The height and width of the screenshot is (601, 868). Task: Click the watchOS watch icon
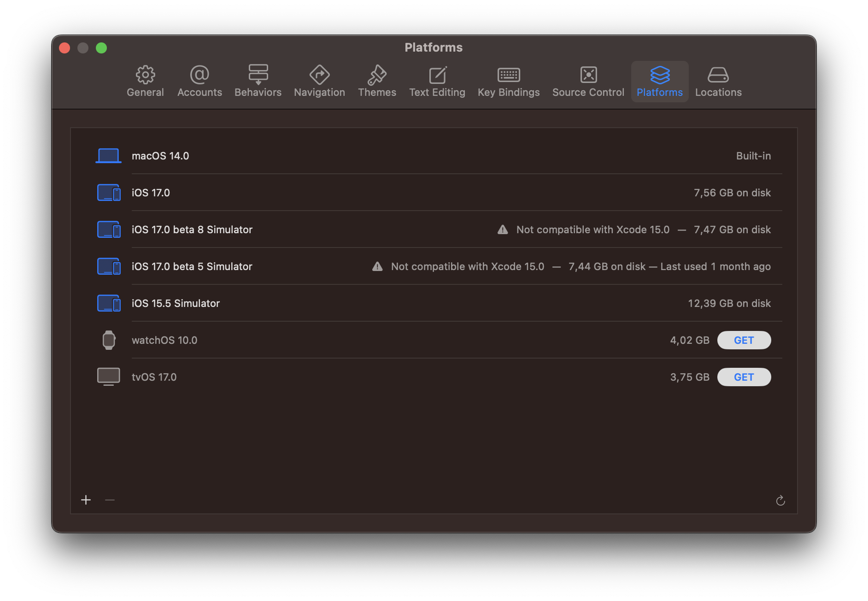click(108, 340)
